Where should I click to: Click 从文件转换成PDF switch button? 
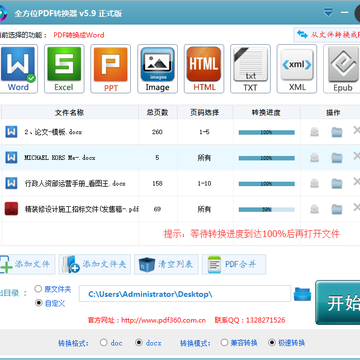327,35
